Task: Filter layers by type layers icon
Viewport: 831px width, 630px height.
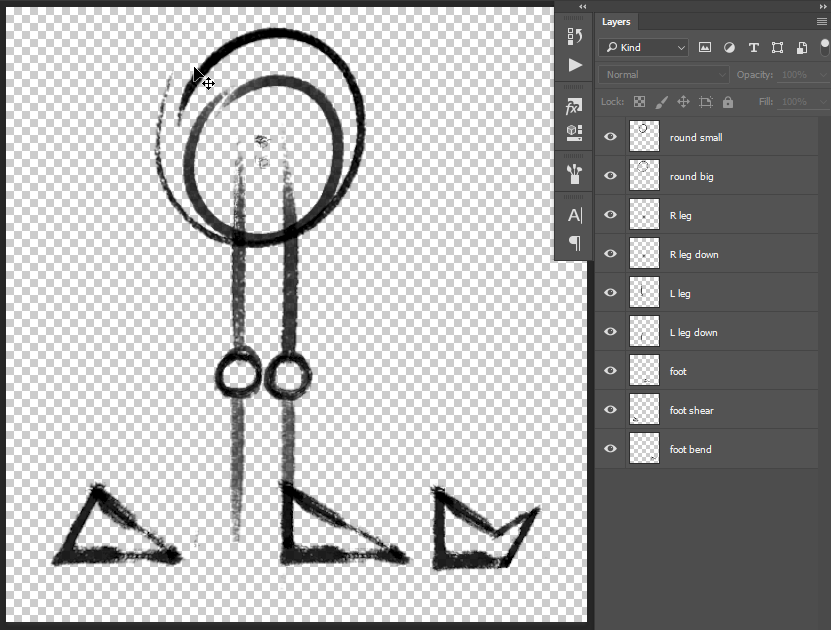Action: 753,48
